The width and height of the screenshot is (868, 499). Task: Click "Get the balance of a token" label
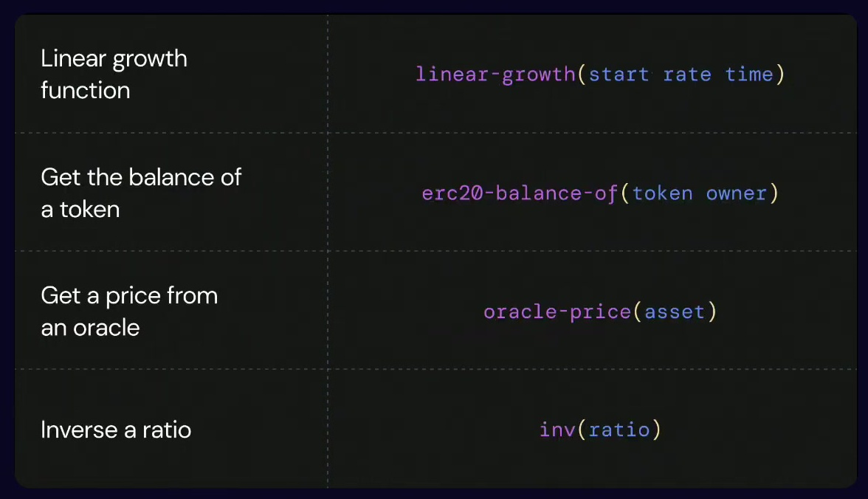141,193
